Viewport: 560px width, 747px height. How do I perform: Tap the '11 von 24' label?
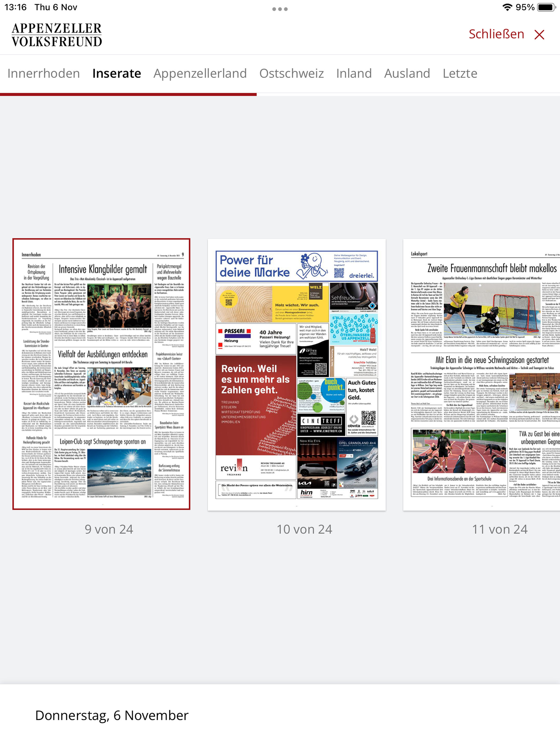coord(499,529)
